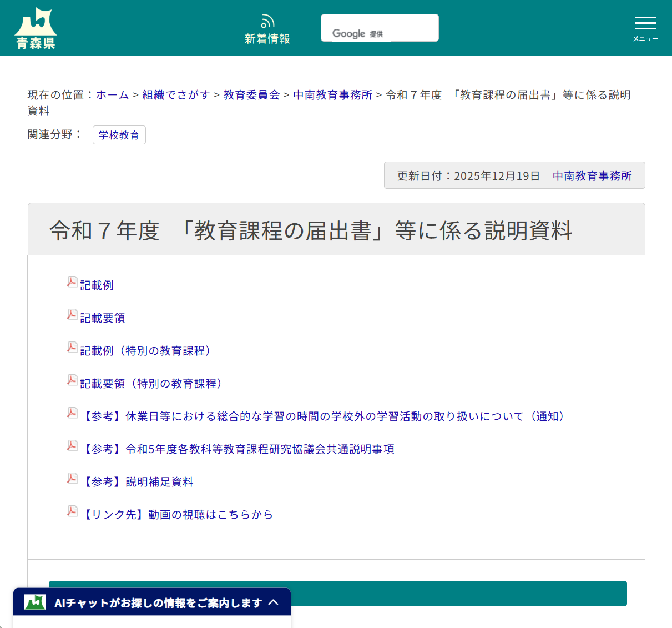Click the PDF icon beside 【参考】説明補足資料
Viewport: 672px width, 628px height.
(x=72, y=478)
